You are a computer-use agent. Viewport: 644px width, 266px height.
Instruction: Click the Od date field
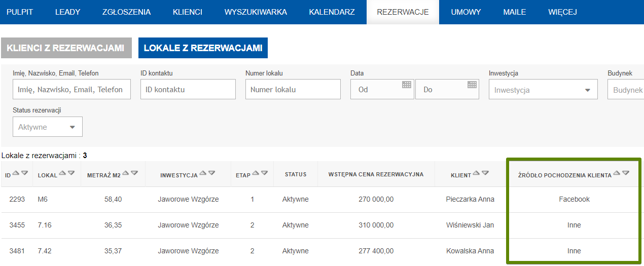(x=382, y=89)
